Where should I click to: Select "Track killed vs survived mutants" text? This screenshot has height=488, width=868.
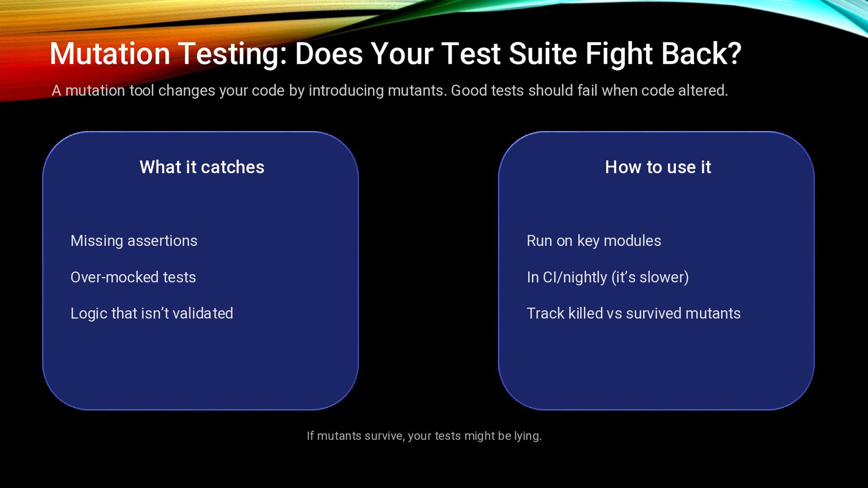tap(633, 313)
